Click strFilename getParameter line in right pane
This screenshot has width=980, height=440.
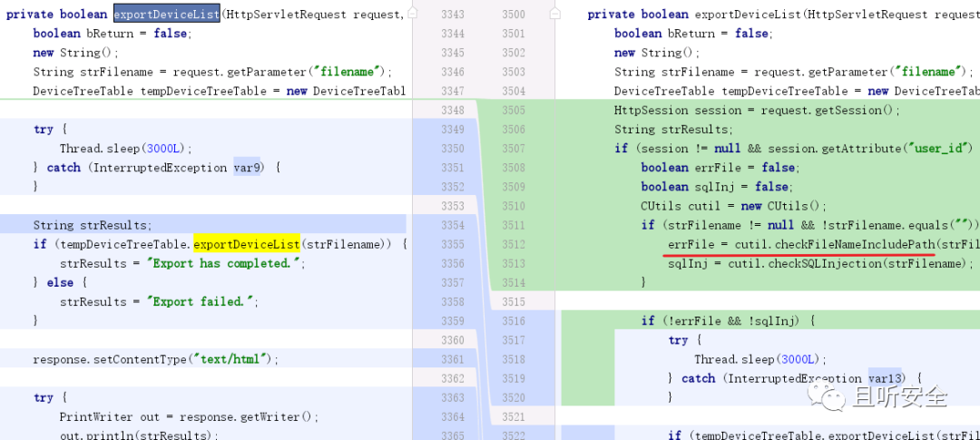tap(794, 72)
